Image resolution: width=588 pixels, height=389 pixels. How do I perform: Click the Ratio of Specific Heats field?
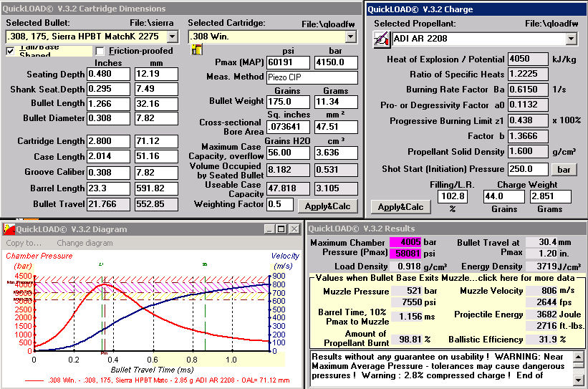(x=528, y=74)
